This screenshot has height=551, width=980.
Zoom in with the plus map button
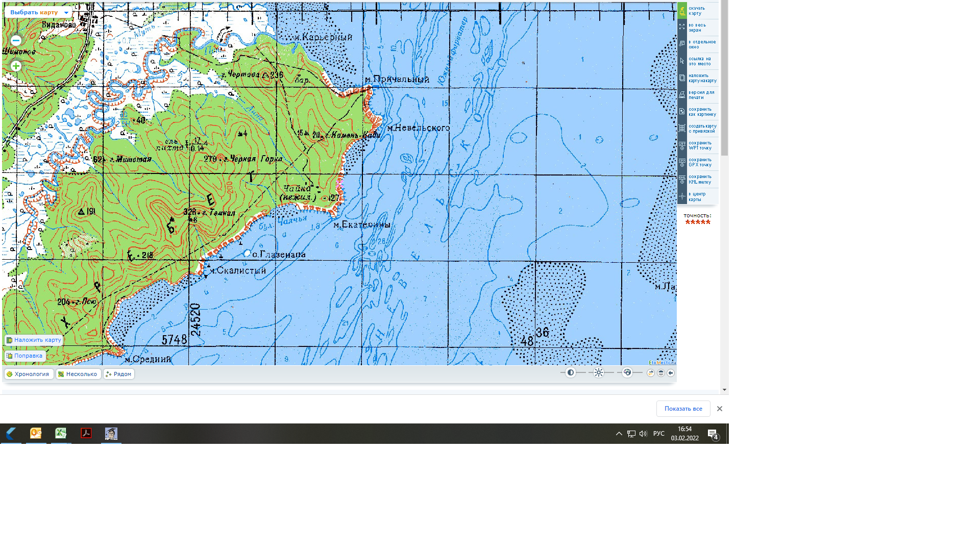point(16,66)
